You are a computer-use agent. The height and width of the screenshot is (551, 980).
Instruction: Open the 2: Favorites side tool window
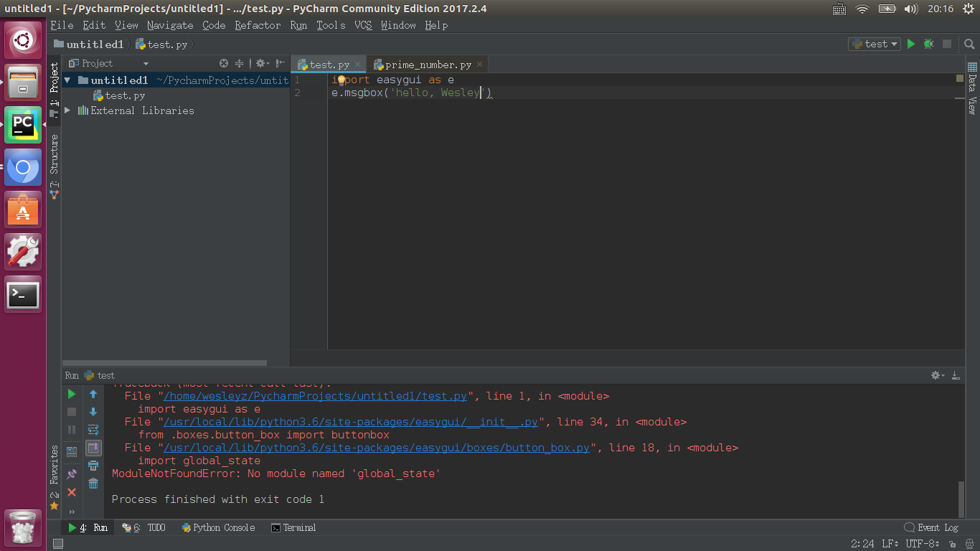(x=55, y=478)
